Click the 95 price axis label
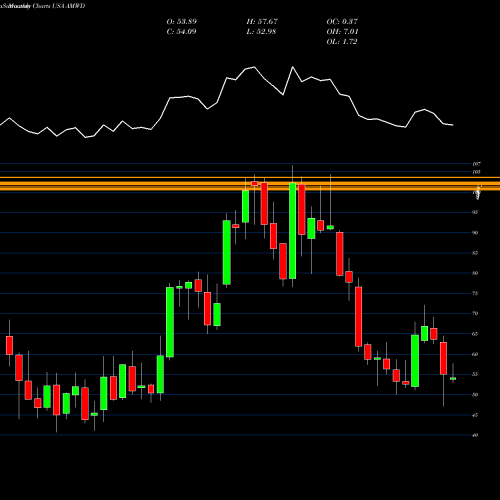The image size is (500, 500). (475, 212)
